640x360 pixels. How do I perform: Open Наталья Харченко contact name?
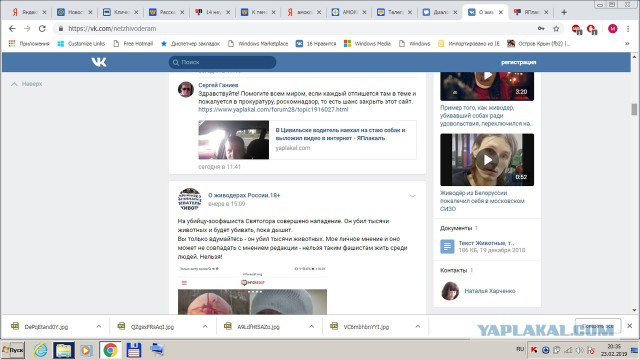pyautogui.click(x=490, y=291)
